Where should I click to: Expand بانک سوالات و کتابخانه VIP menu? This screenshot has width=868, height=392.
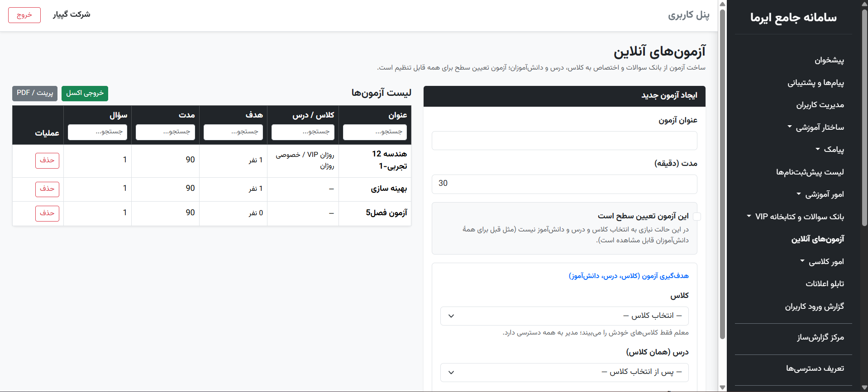(795, 217)
